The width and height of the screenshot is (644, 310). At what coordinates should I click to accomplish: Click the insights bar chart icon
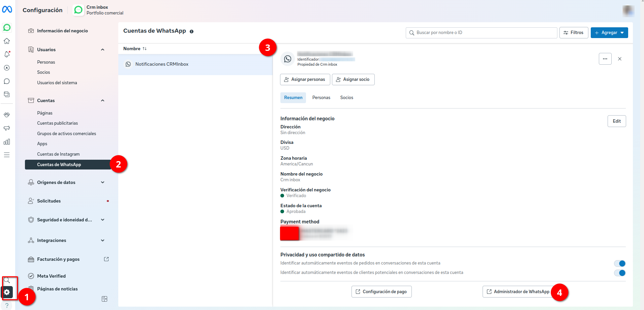pyautogui.click(x=7, y=142)
